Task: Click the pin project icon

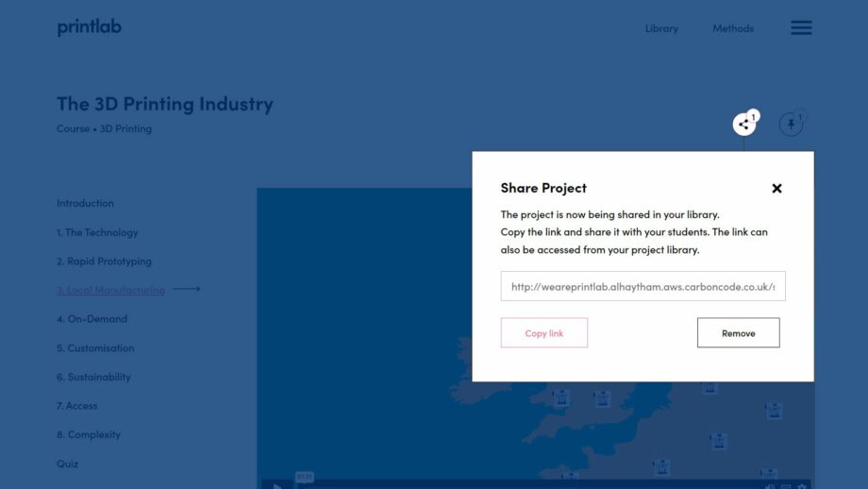Action: pos(791,125)
